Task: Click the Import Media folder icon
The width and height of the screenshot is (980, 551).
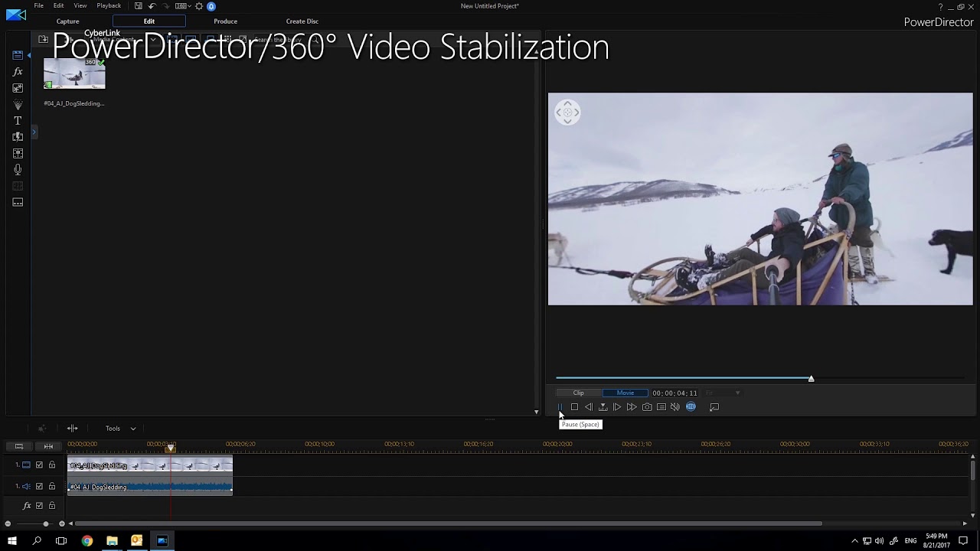Action: coord(43,39)
